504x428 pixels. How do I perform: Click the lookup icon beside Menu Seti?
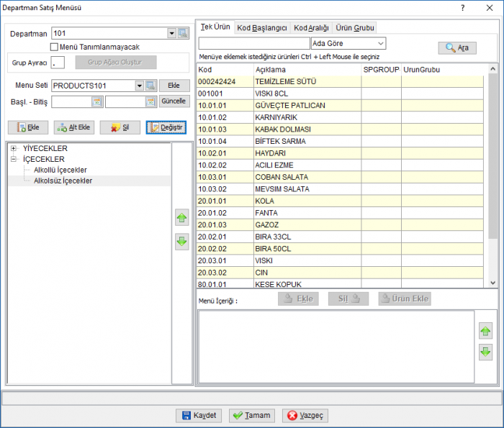(150, 86)
